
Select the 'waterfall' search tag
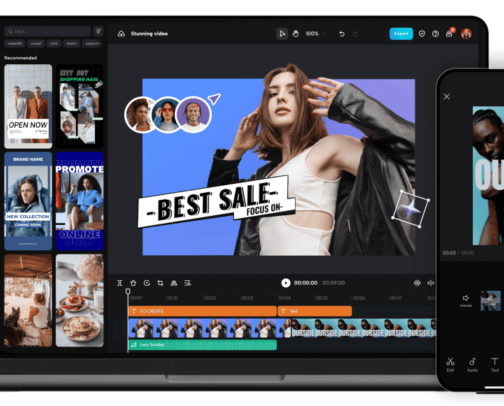pos(15,44)
